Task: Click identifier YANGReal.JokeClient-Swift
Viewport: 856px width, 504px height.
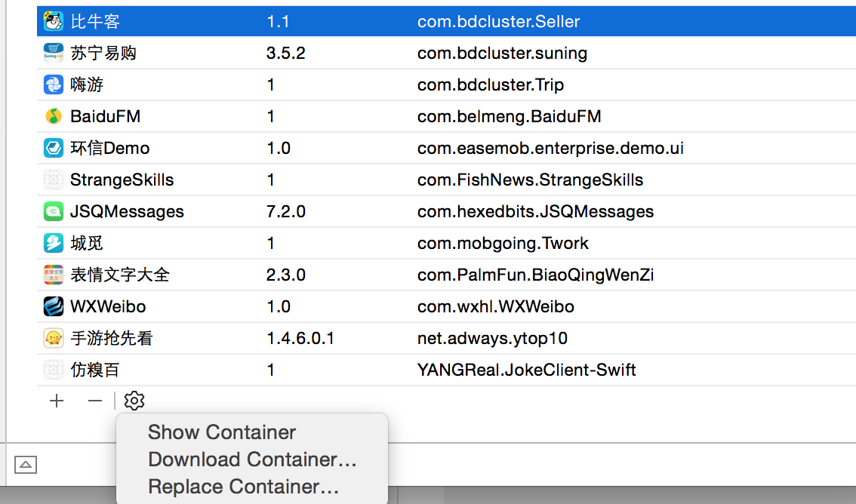Action: [x=526, y=370]
